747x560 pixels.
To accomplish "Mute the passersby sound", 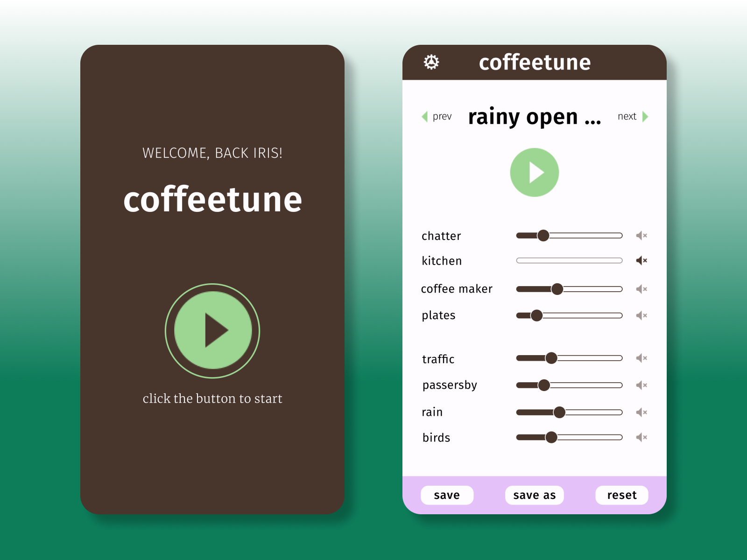I will [641, 385].
